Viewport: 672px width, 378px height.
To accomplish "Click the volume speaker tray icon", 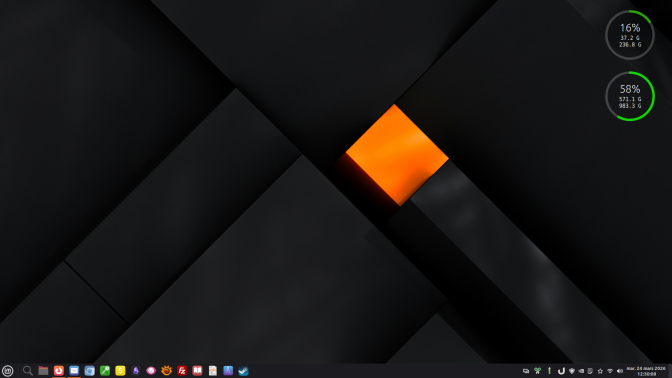I will coord(620,371).
